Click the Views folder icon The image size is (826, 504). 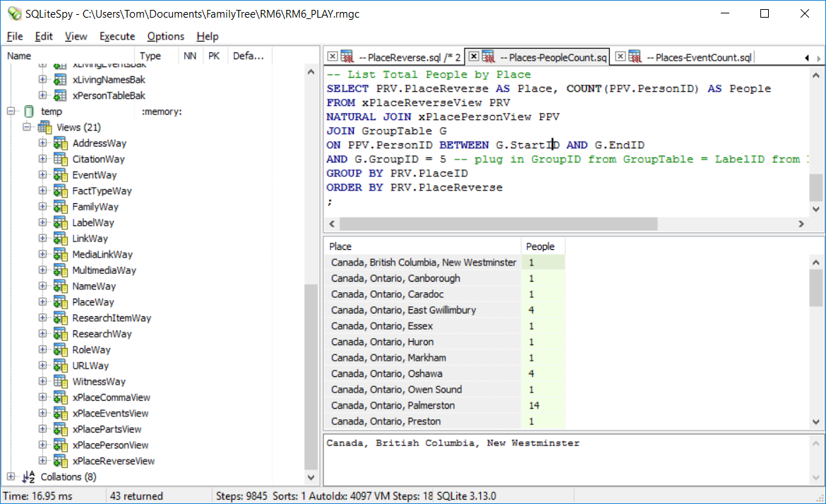click(x=44, y=128)
